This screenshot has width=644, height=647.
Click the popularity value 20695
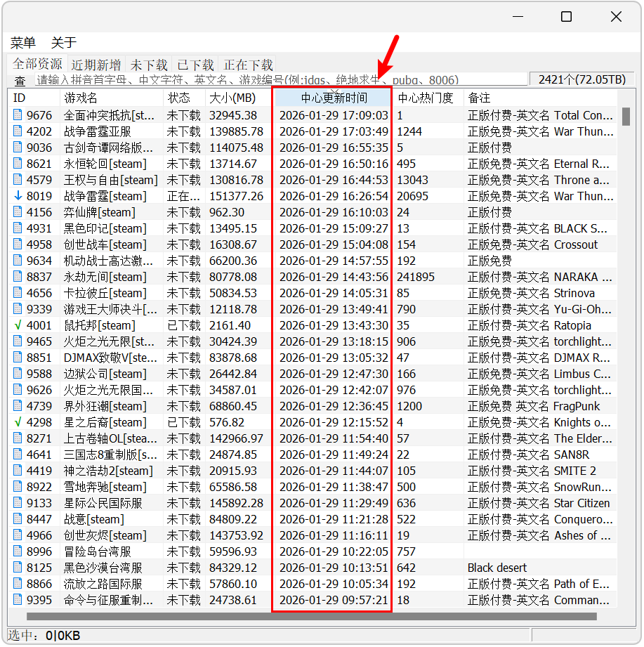tap(412, 196)
